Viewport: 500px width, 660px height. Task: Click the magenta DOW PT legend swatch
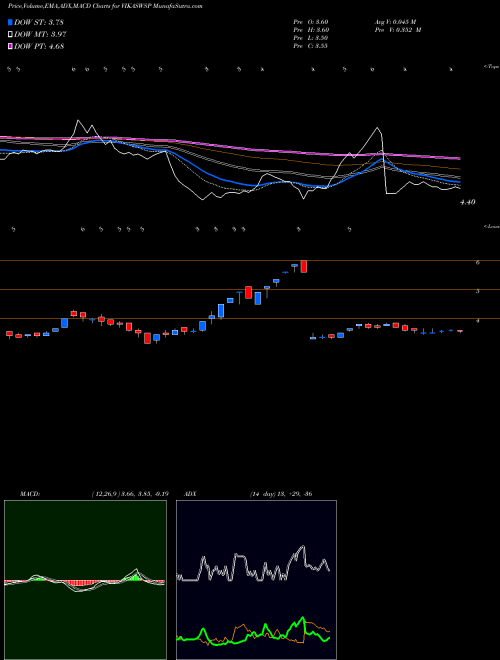click(10, 47)
